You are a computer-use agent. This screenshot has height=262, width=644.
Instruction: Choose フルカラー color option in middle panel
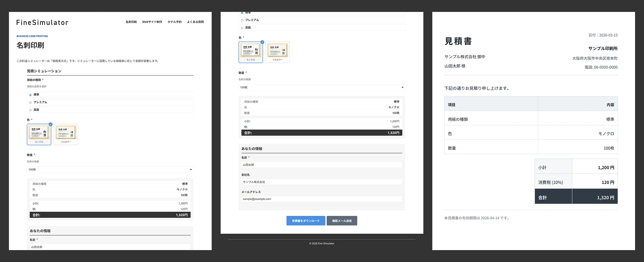click(278, 52)
